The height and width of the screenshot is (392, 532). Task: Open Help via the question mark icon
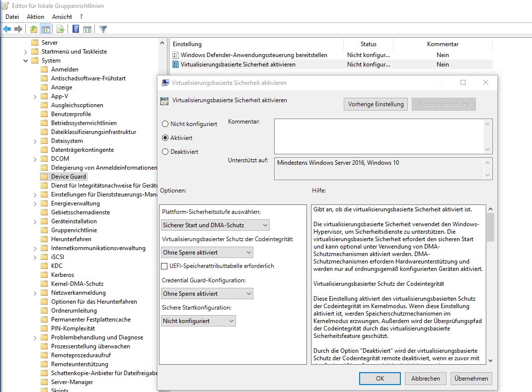coord(75,29)
